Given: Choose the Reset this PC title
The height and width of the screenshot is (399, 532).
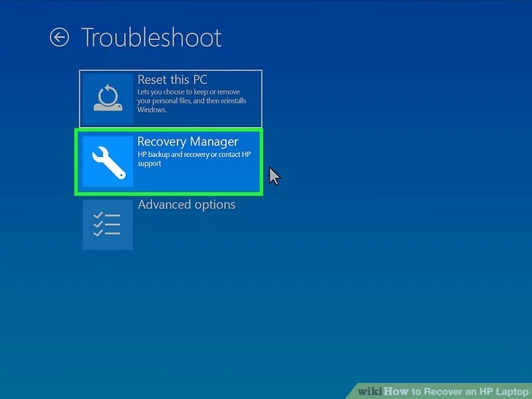Looking at the screenshot, I should (172, 80).
